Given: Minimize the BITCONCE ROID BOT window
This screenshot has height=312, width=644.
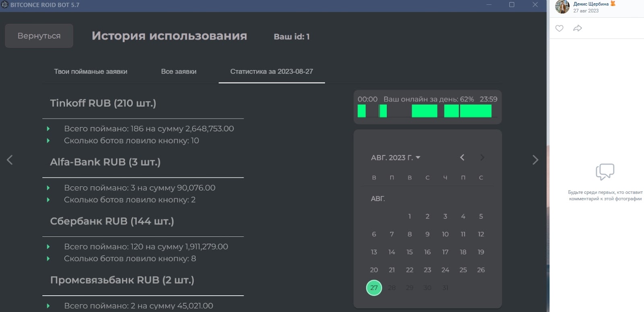Looking at the screenshot, I should pyautogui.click(x=489, y=5).
